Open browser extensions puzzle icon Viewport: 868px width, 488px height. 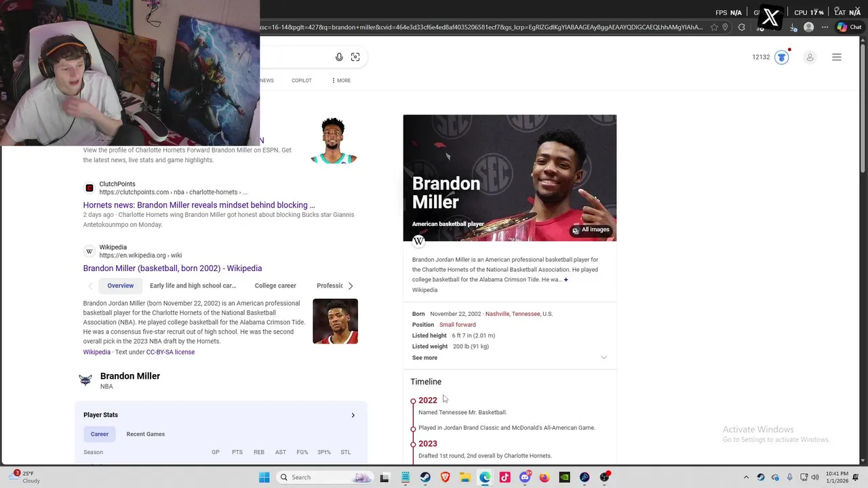tap(741, 27)
